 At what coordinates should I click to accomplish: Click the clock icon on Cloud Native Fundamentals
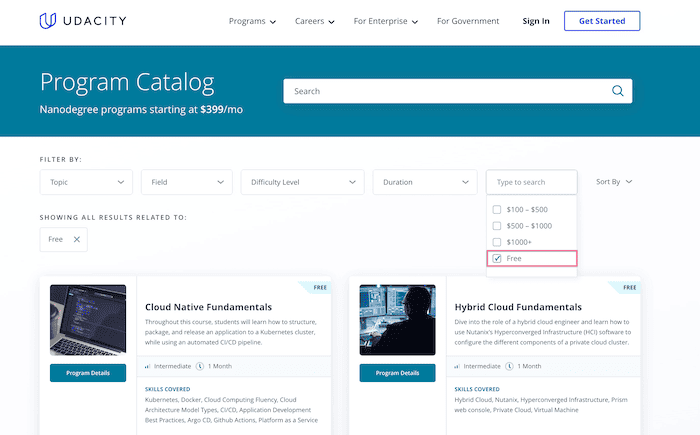(201, 367)
